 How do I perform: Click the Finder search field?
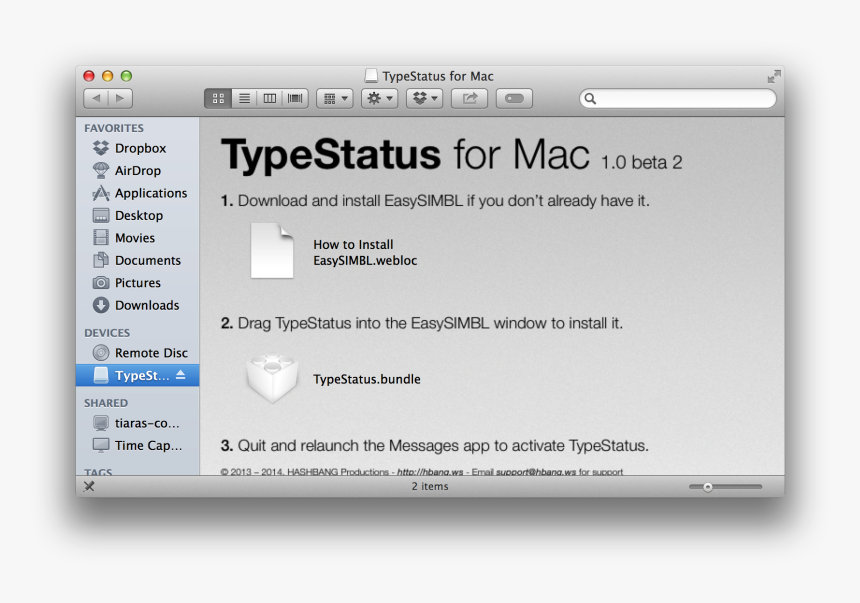(x=678, y=98)
